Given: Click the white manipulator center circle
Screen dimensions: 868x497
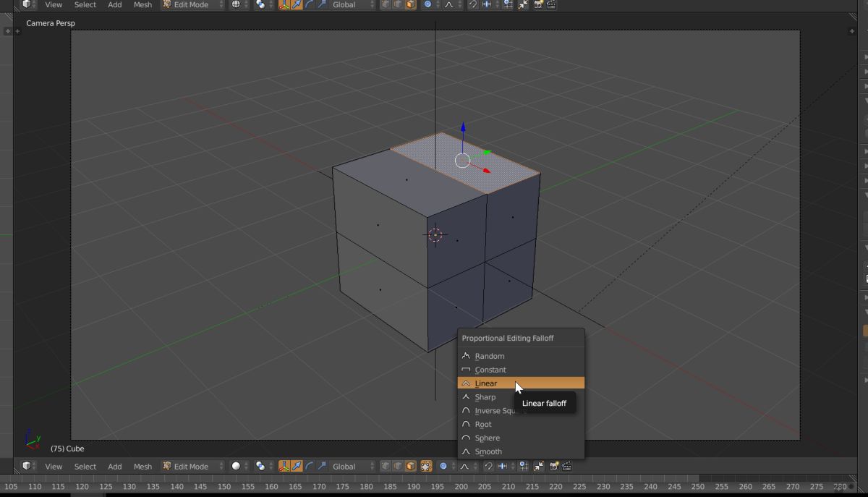Looking at the screenshot, I should point(462,161).
